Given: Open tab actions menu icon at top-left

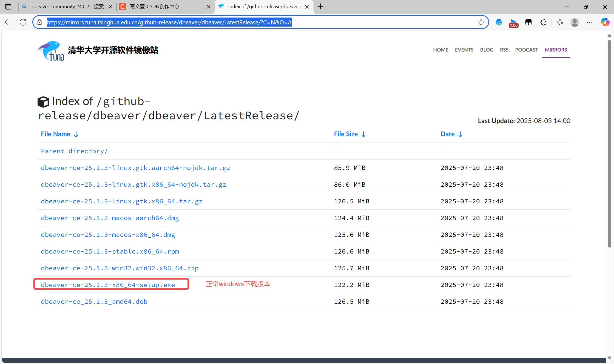Looking at the screenshot, I should 8,7.
